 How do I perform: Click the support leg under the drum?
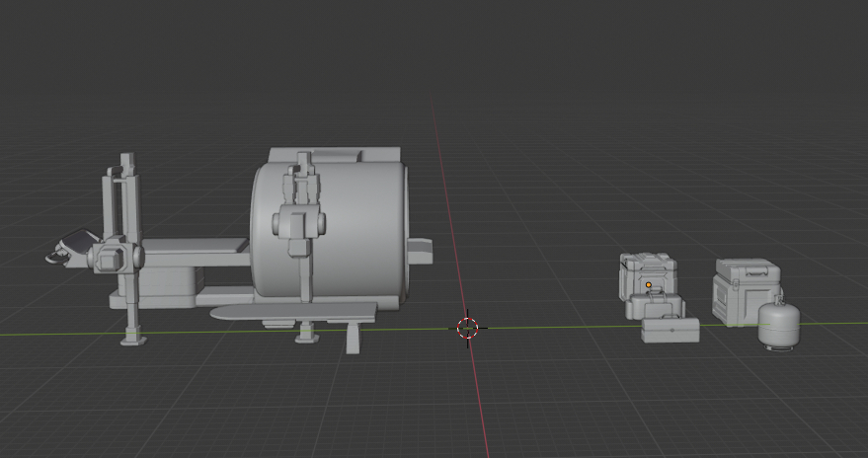tap(354, 338)
